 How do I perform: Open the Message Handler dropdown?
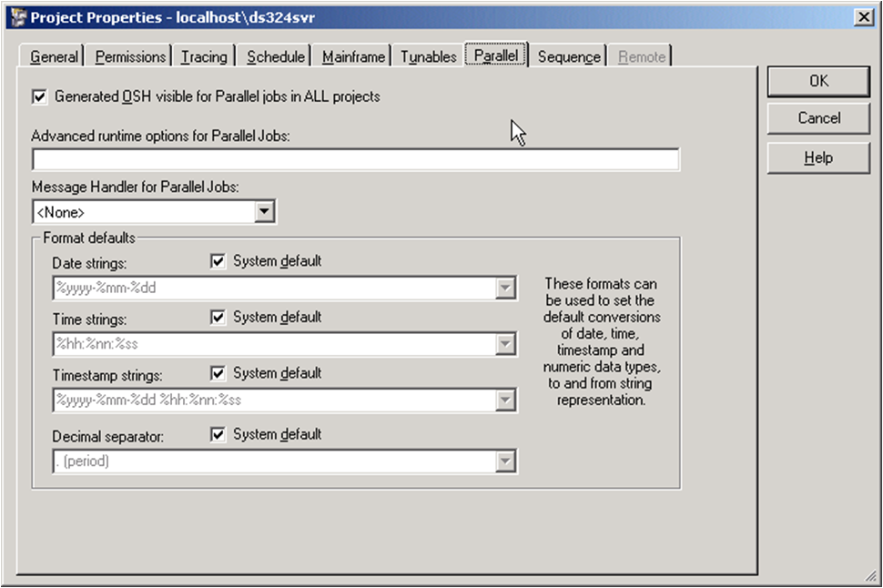coord(264,212)
